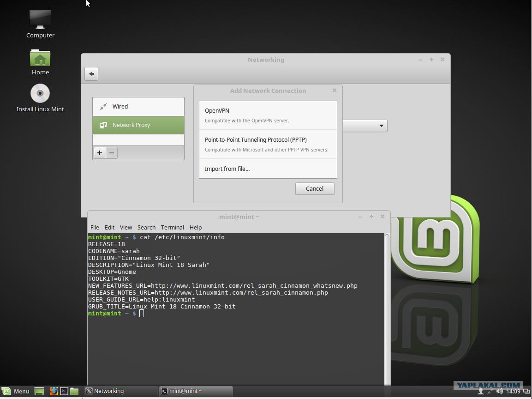532x399 pixels.
Task: Click the minus button to remove connection
Action: tap(112, 153)
